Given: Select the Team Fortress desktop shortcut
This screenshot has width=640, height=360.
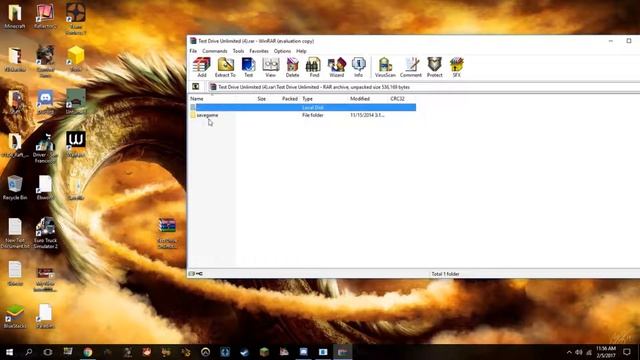Looking at the screenshot, I should tap(76, 19).
